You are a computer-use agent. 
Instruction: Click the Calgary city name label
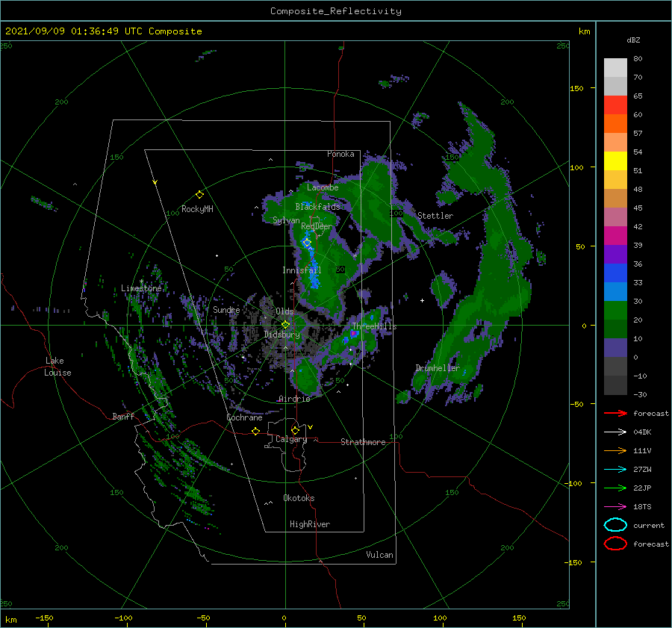(x=291, y=439)
